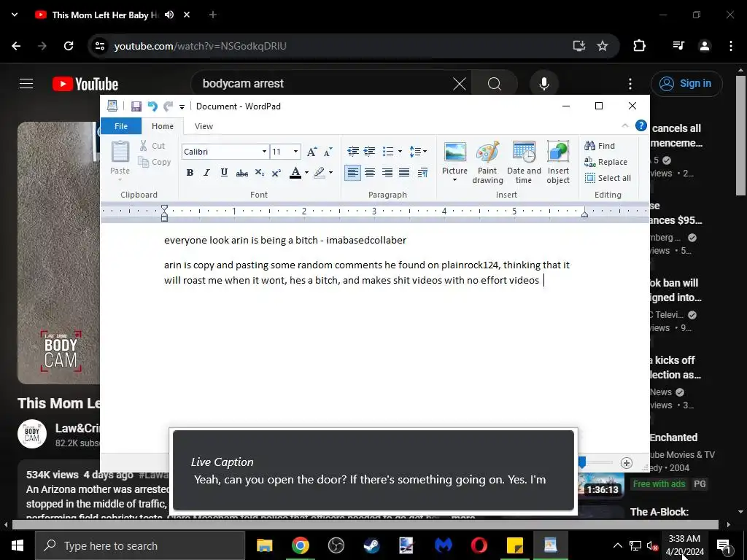Viewport: 747px width, 560px height.
Task: Select Justify text alignment
Action: 404,172
